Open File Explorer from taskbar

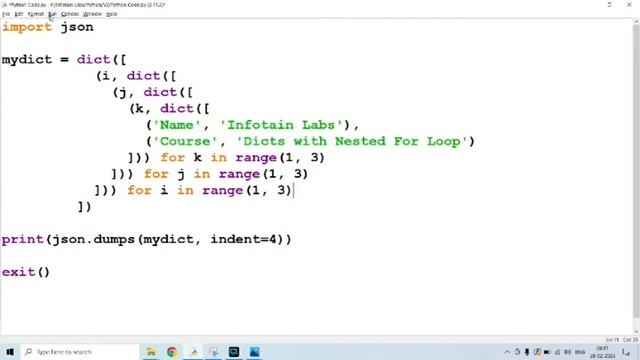[151, 352]
